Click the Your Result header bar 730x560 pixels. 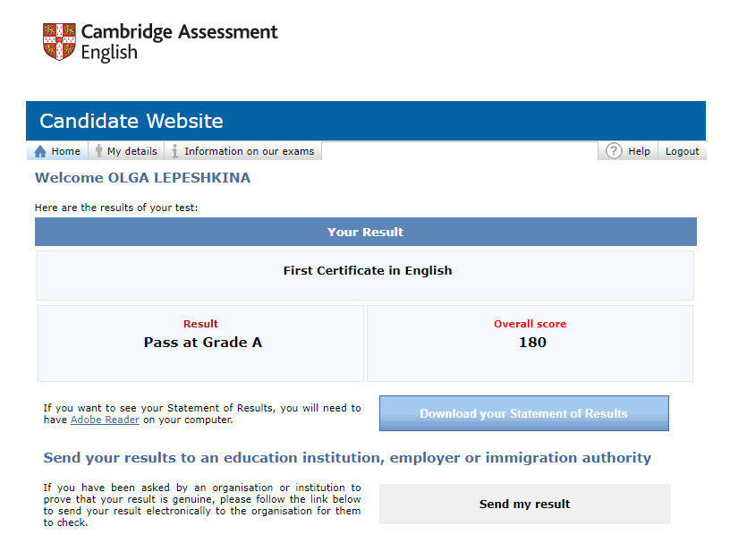click(366, 232)
